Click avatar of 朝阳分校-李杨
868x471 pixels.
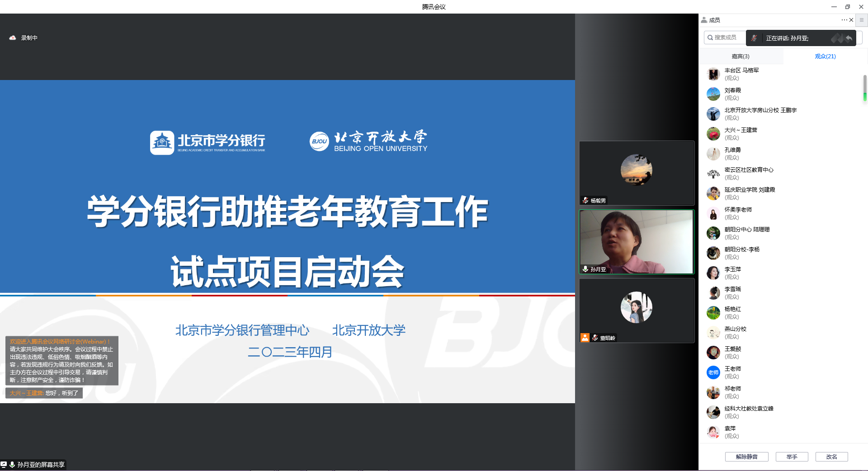pos(713,253)
